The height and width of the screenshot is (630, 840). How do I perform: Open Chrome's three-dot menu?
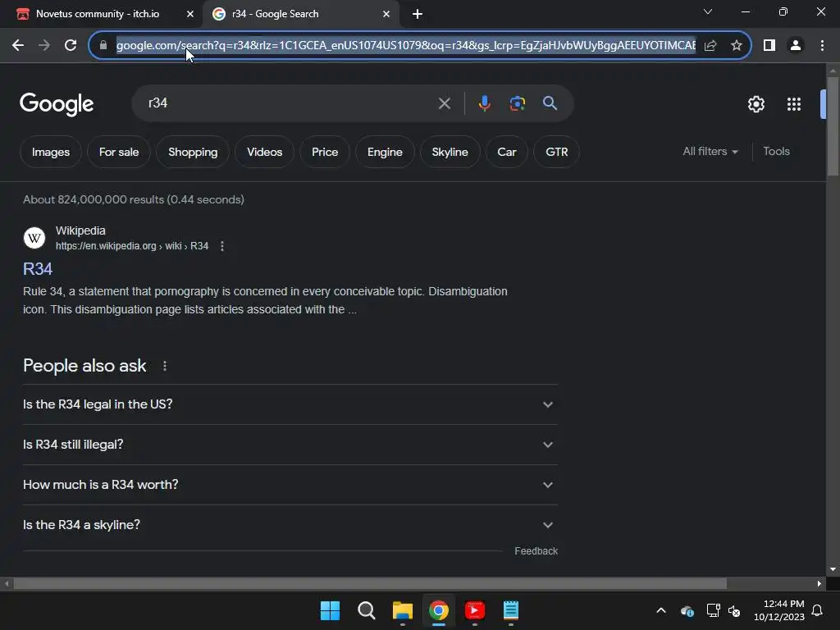pyautogui.click(x=822, y=46)
